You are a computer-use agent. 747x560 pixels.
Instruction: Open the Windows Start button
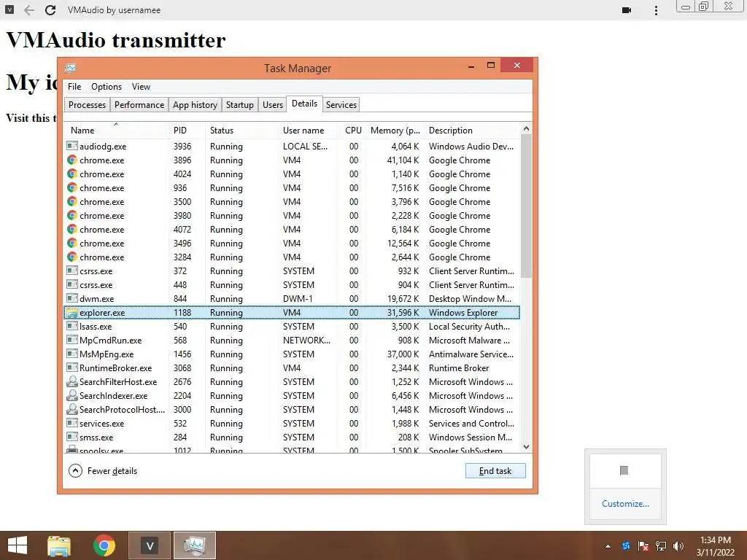coord(18,545)
